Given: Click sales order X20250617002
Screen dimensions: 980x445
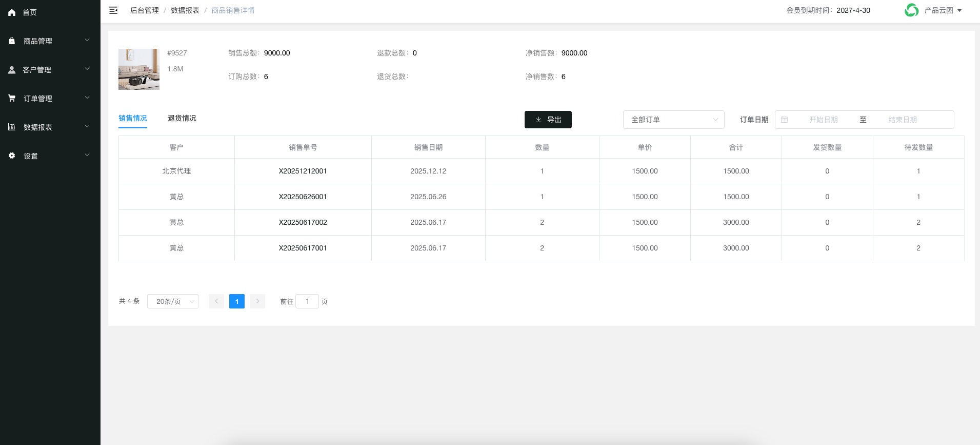Looking at the screenshot, I should click(x=303, y=222).
